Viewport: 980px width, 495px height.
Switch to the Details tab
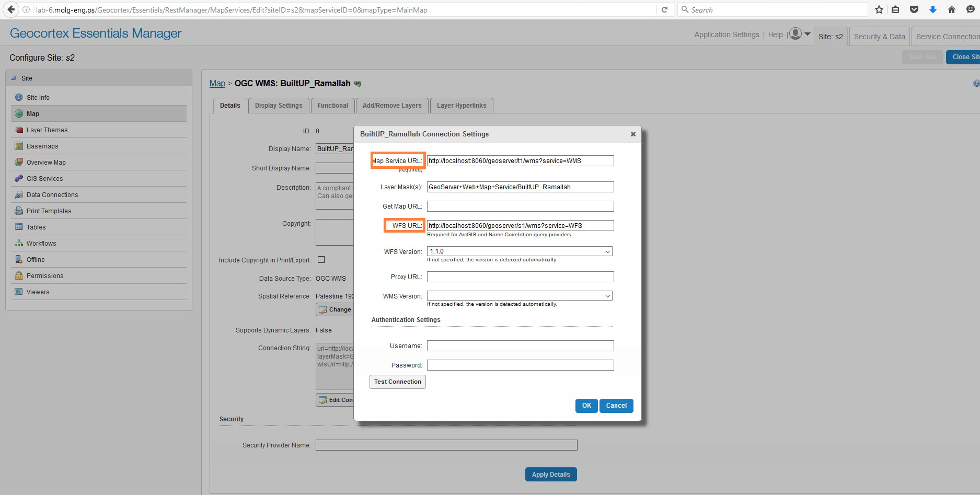(230, 106)
